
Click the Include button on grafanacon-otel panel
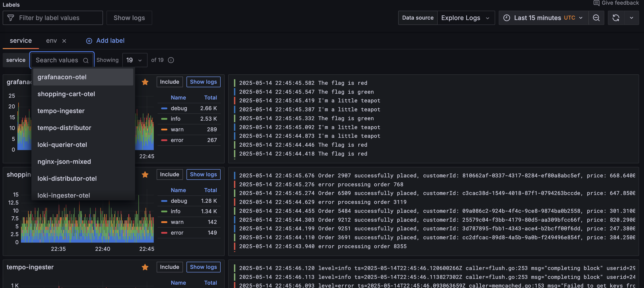[x=170, y=82]
